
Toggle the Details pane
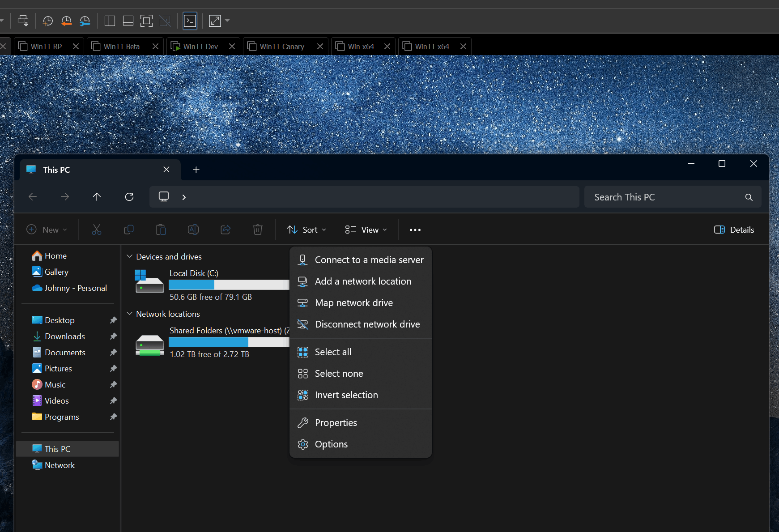coord(734,230)
